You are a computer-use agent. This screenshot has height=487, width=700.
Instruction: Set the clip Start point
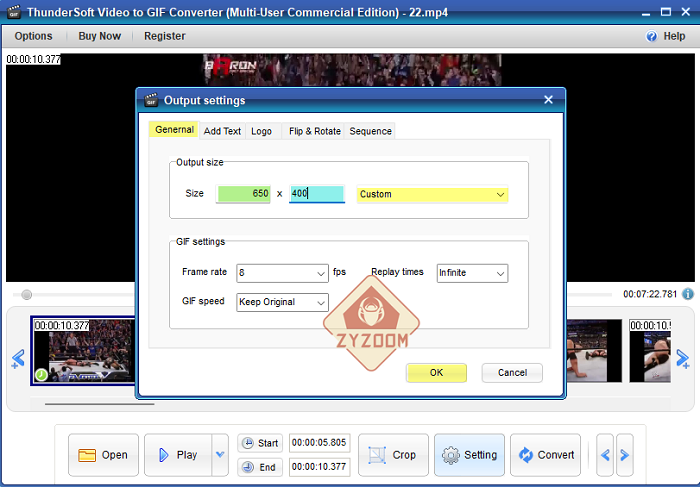(260, 443)
